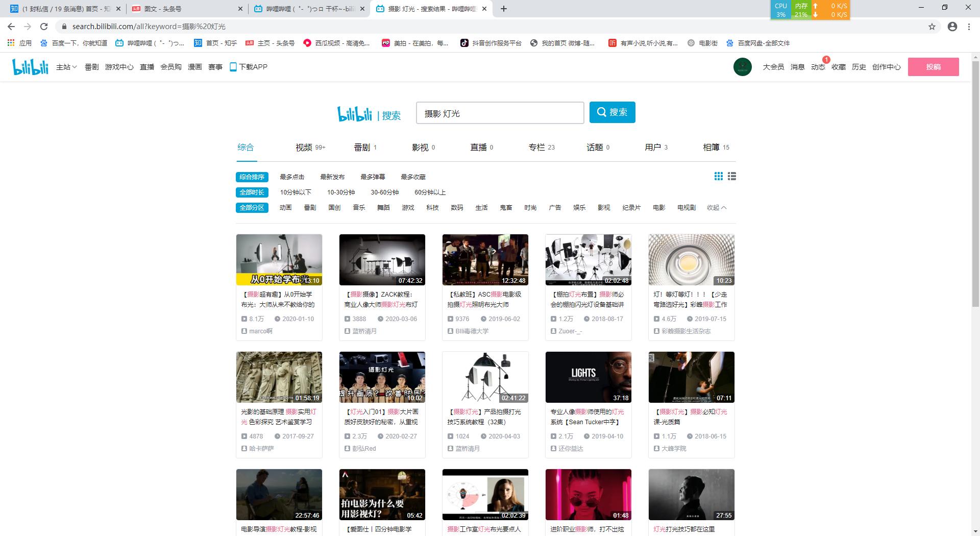Expand the 主站 dropdown menu
Image resolution: width=980 pixels, height=536 pixels.
66,66
